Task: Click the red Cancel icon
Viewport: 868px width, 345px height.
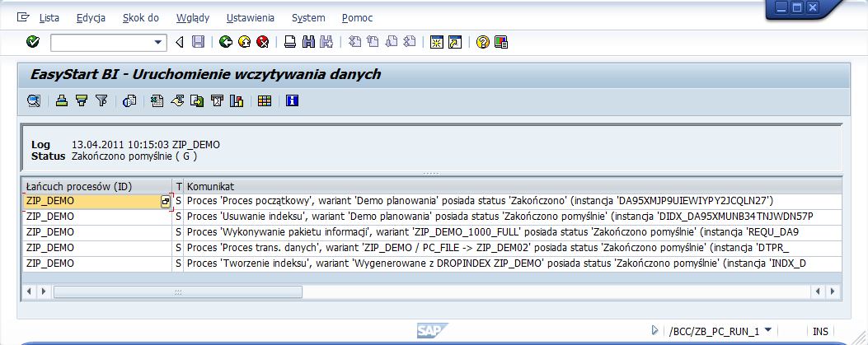Action: click(263, 42)
